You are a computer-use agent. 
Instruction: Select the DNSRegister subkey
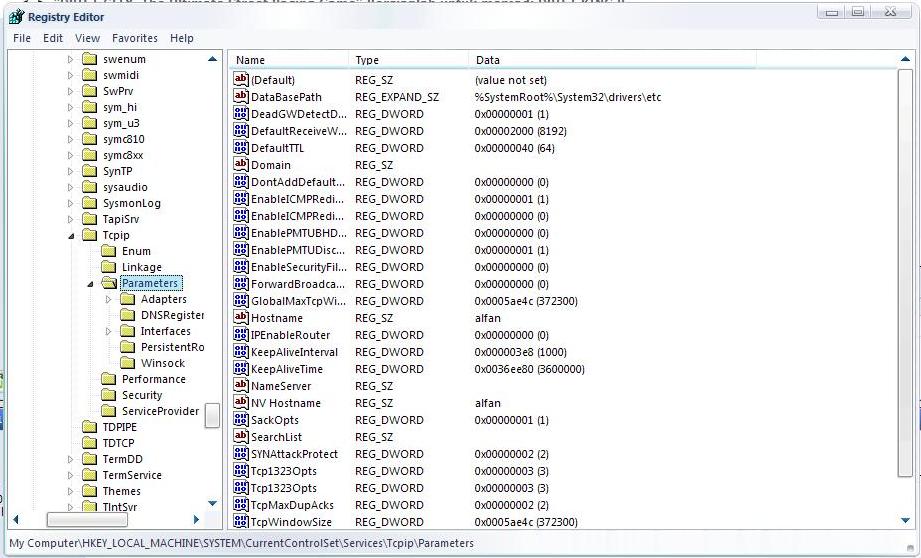tap(172, 315)
